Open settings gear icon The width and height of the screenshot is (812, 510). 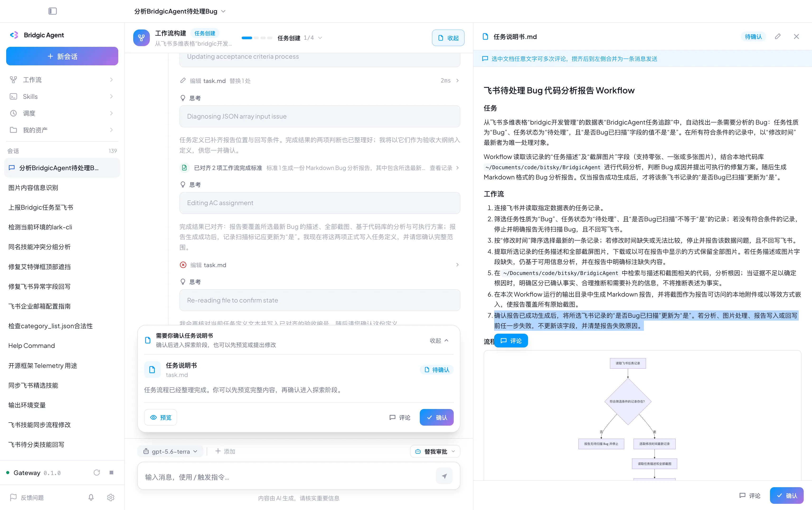point(110,497)
